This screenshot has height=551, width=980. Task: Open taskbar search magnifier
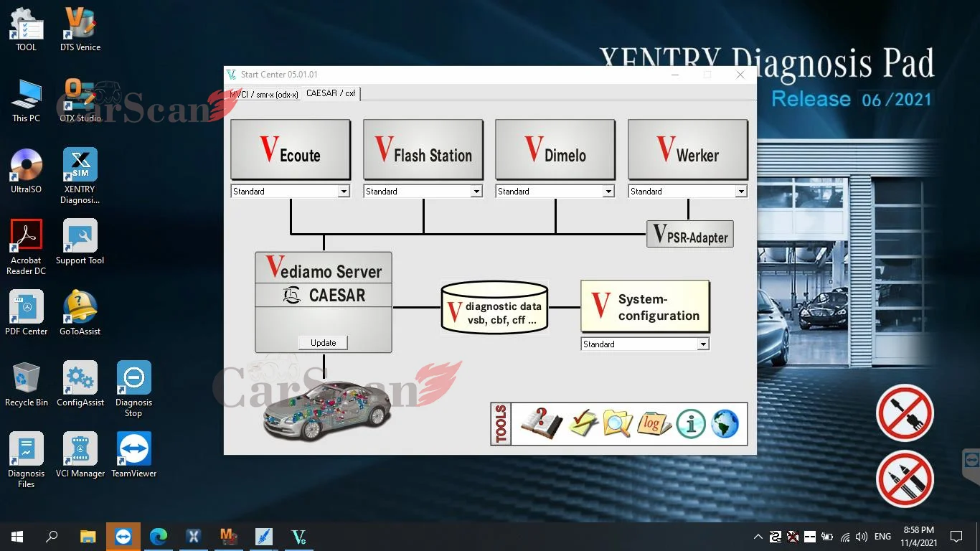pos(52,537)
